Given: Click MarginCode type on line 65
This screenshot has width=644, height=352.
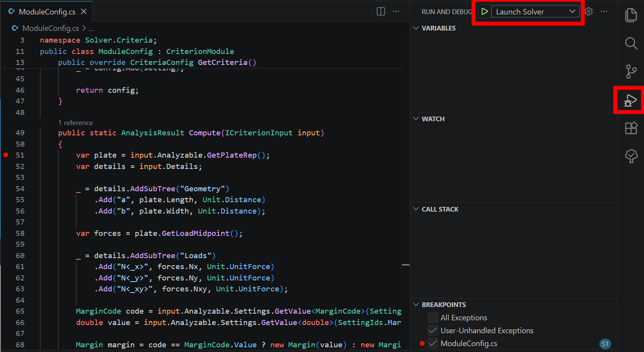Looking at the screenshot, I should click(99, 311).
